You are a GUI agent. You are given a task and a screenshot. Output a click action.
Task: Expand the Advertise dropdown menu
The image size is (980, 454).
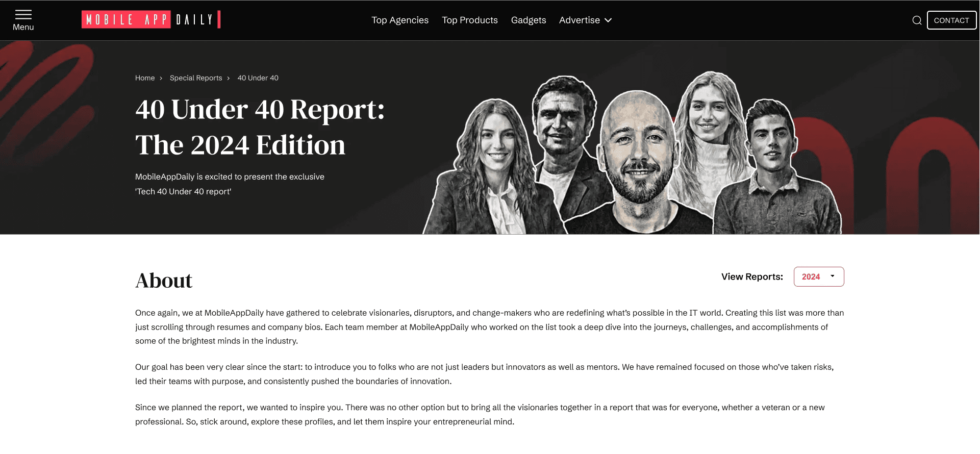coord(585,20)
